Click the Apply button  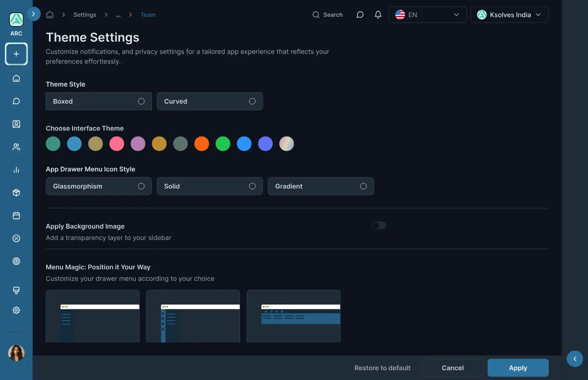(518, 368)
